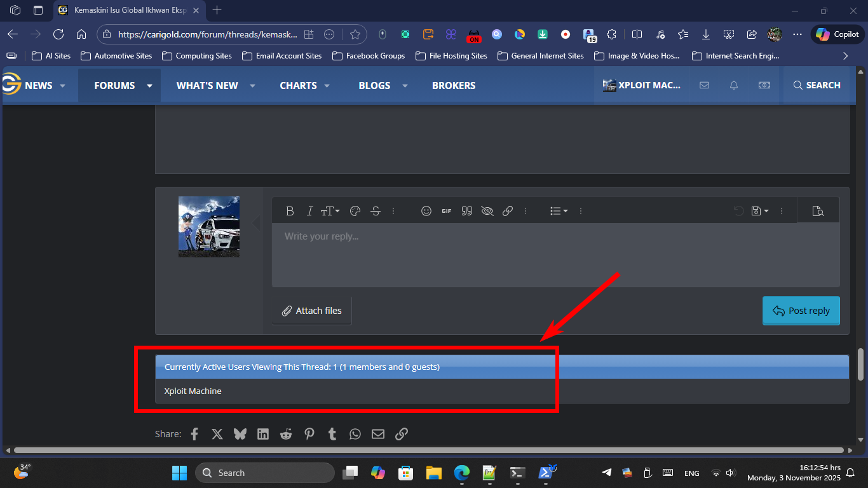Expand the font size dropdown
The height and width of the screenshot is (488, 868).
coord(330,211)
